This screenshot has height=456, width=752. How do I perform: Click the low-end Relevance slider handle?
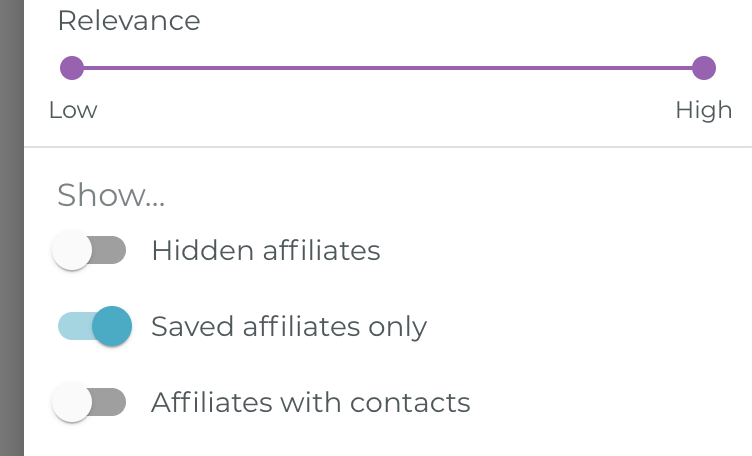(x=71, y=68)
